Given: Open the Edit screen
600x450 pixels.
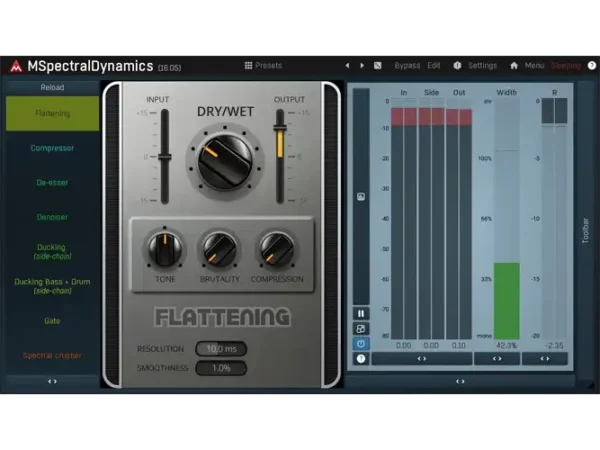Looking at the screenshot, I should click(x=434, y=65).
